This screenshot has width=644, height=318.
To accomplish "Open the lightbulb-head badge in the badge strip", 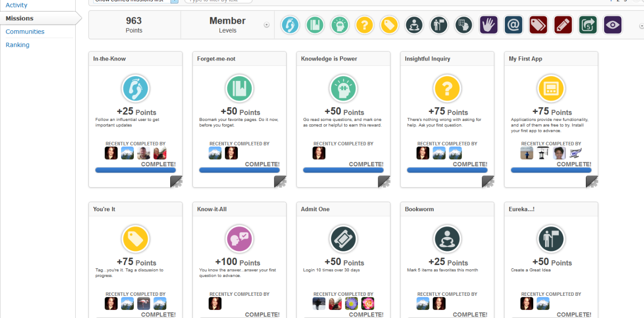I will pos(339,25).
